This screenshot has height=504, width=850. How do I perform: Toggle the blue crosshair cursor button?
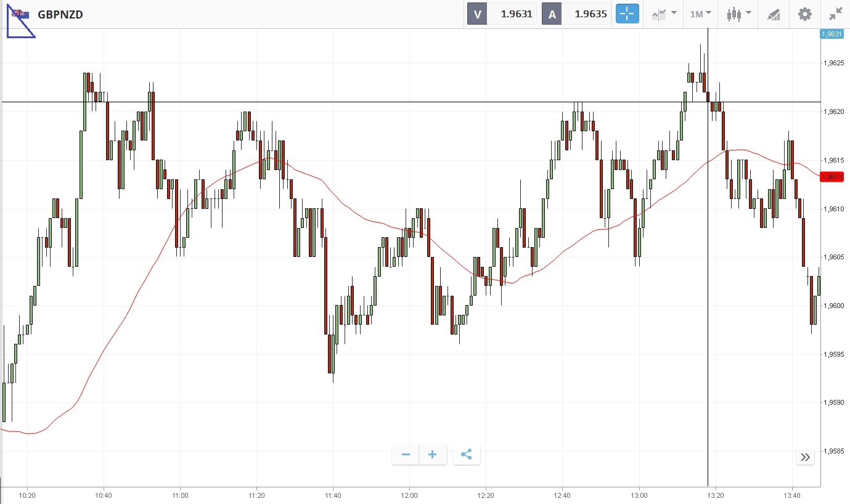pos(627,14)
